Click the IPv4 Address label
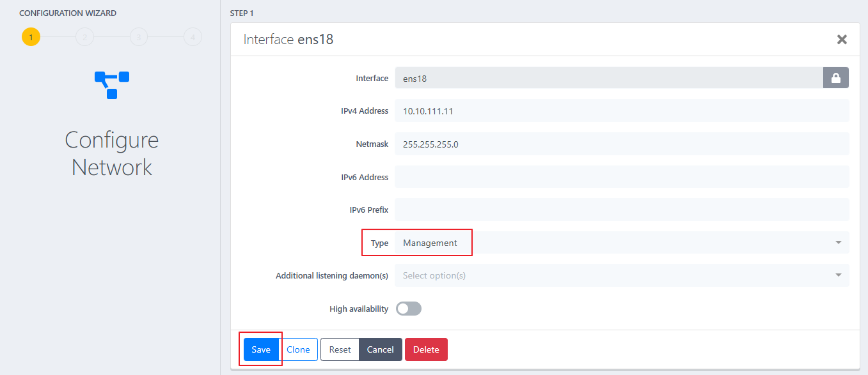 click(365, 111)
